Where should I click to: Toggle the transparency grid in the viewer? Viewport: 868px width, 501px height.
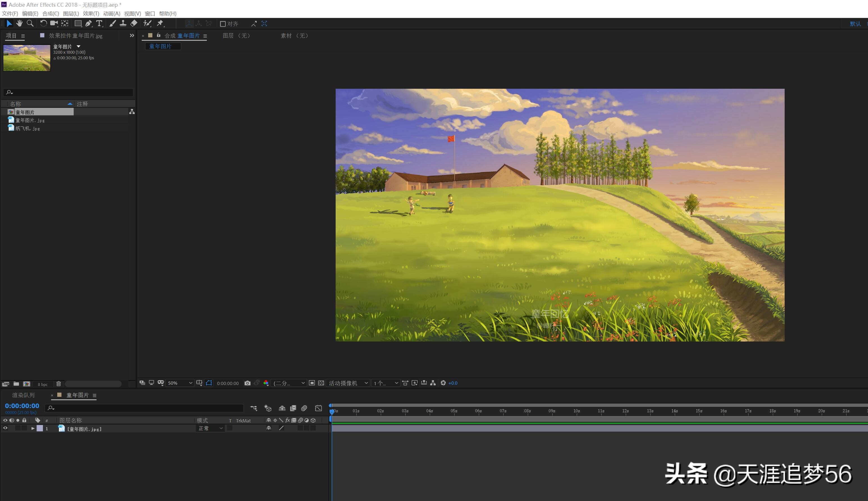[x=321, y=383]
